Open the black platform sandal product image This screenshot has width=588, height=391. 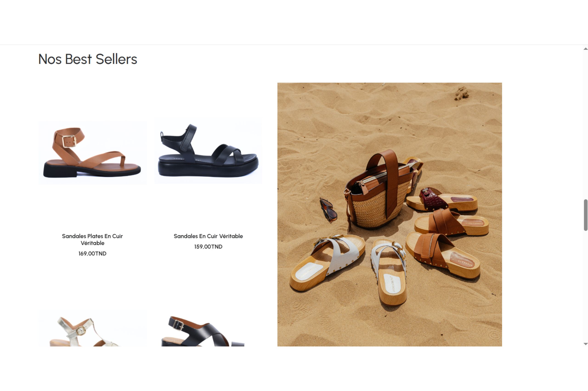[208, 151]
